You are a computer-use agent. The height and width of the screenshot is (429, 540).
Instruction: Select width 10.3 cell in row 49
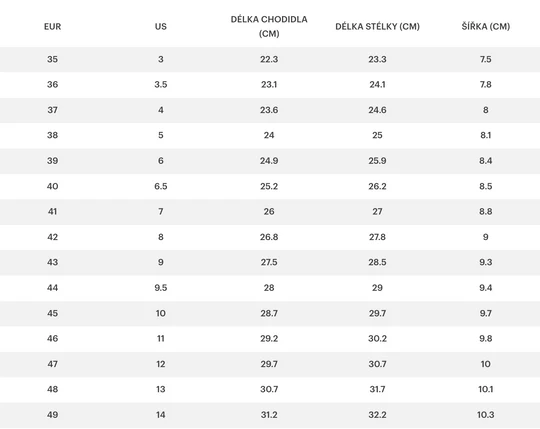(486, 415)
